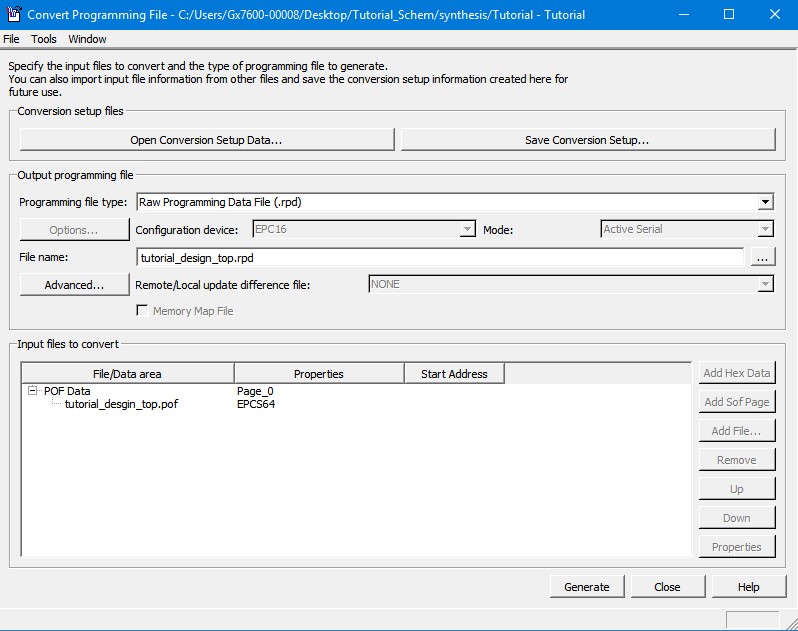Click the Remove button
Screen dimensions: 798x631
(x=737, y=460)
